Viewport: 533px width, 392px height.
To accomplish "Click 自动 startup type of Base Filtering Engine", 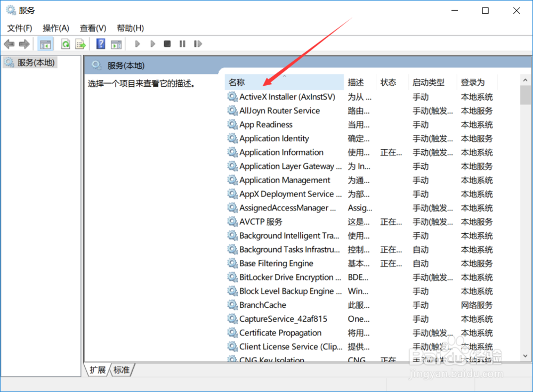I will (421, 264).
